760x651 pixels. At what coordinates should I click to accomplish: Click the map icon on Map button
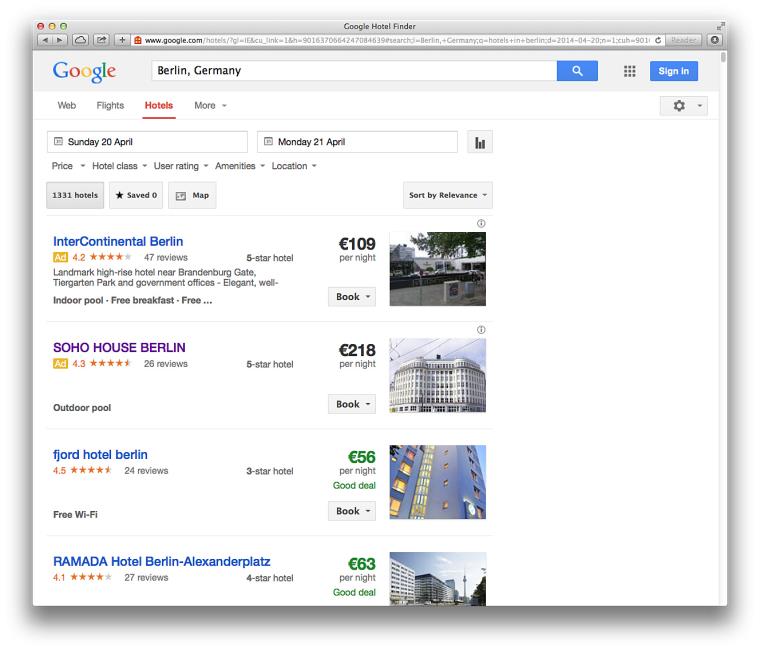coord(181,195)
